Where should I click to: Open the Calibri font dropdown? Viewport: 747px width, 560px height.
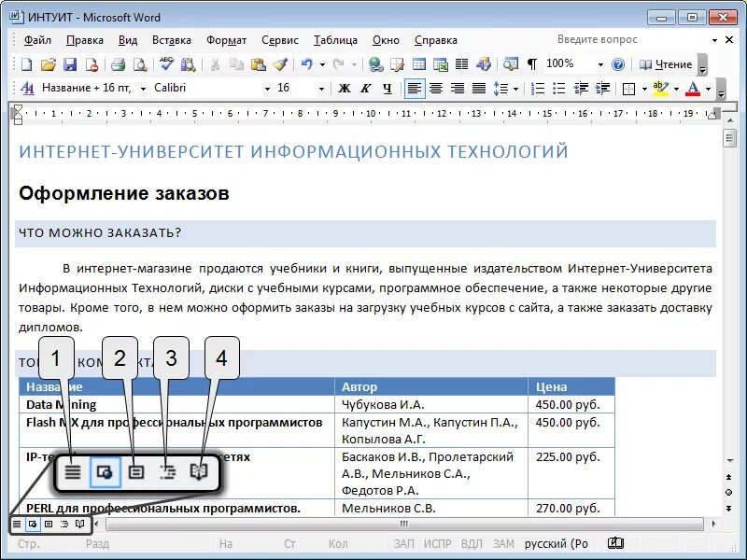coord(267,89)
